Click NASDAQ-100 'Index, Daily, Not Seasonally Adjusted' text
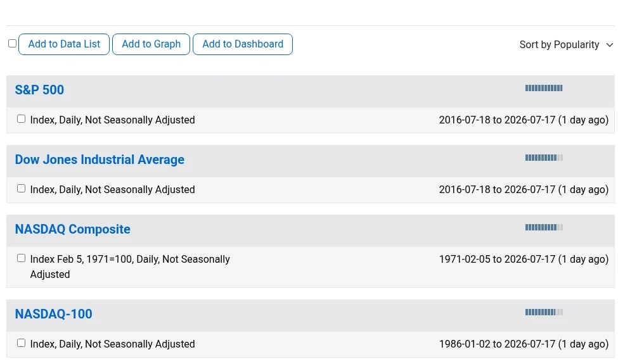 (x=112, y=344)
